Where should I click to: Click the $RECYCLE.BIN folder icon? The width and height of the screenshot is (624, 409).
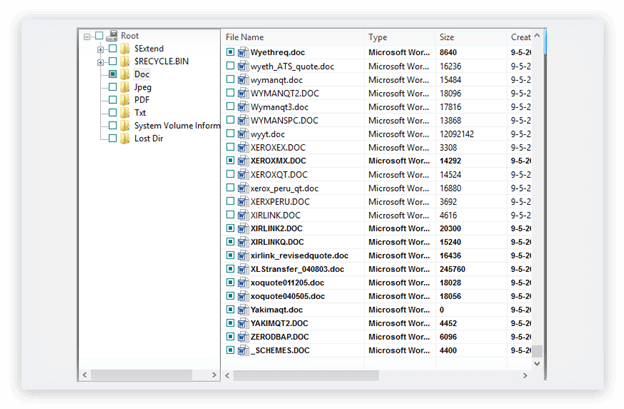coord(125,61)
